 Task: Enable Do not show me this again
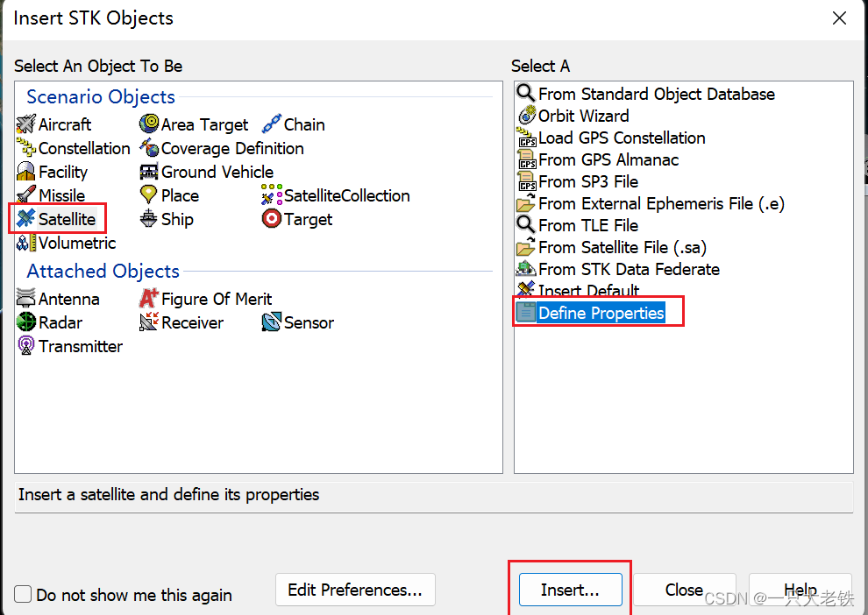tap(23, 595)
